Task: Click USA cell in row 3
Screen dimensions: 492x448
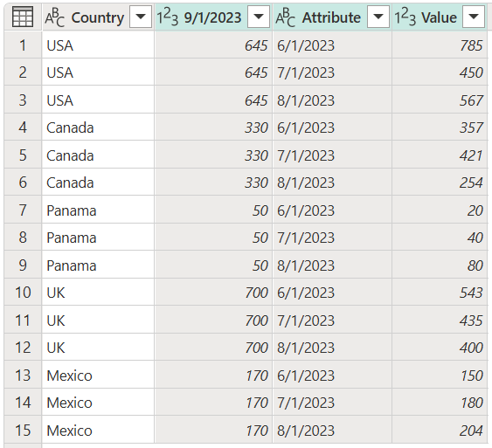Action: tap(98, 100)
